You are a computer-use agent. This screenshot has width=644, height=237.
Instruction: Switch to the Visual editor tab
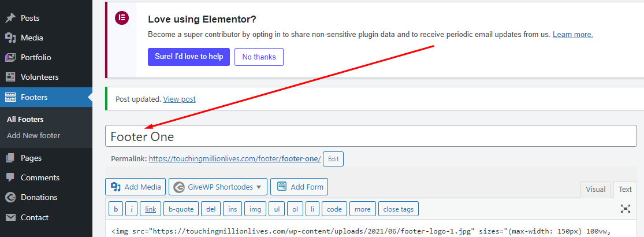pos(595,190)
